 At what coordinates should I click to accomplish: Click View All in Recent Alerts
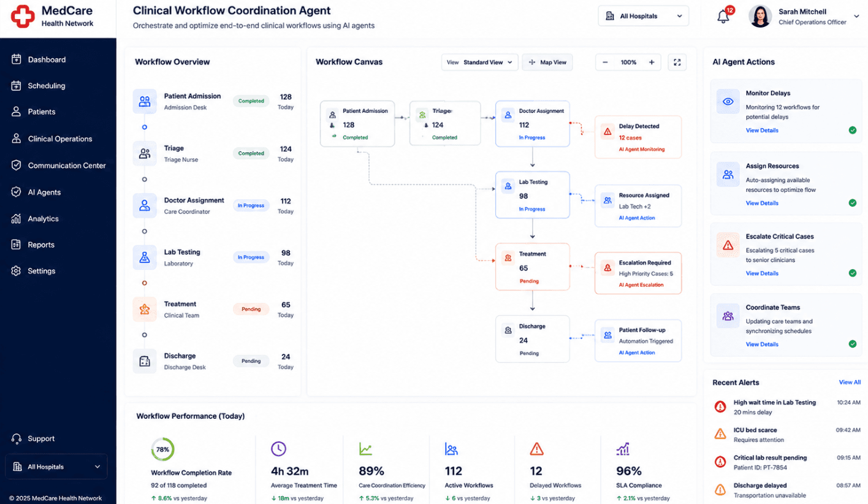tap(850, 382)
